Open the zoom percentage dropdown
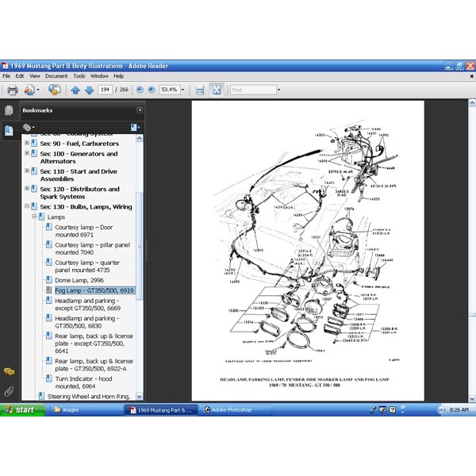476x476 pixels. click(182, 90)
